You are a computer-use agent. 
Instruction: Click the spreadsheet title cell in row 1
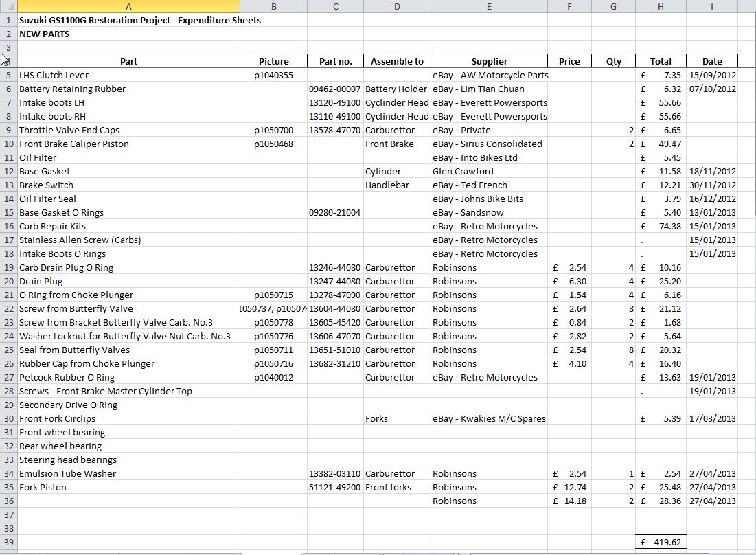(x=128, y=20)
